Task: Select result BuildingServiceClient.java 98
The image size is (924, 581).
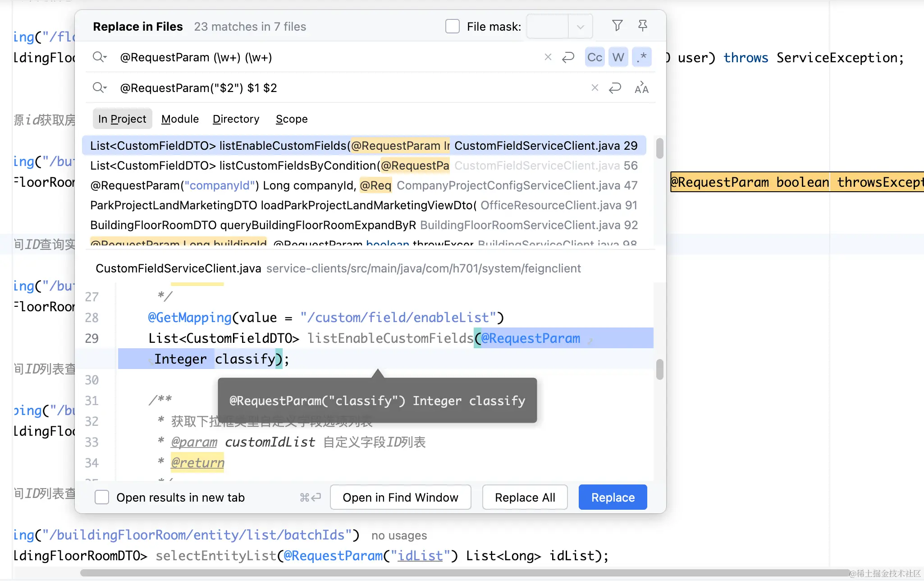Action: click(364, 242)
